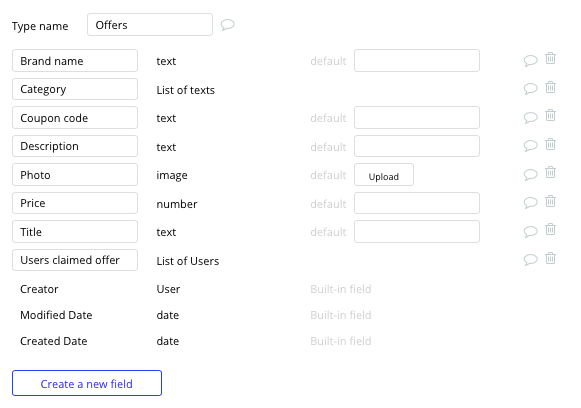Delete the Brand name field with trash icon
This screenshot has width=581, height=408.
tap(550, 59)
